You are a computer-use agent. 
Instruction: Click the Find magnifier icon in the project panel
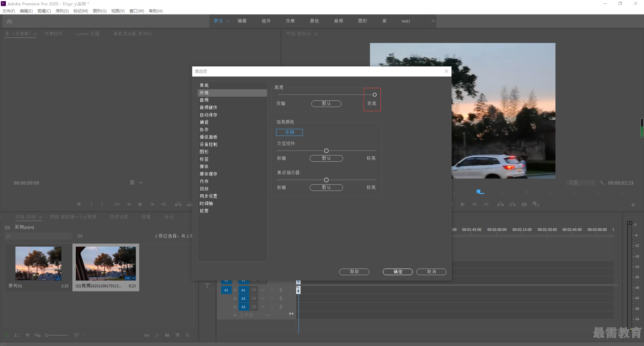point(157,335)
